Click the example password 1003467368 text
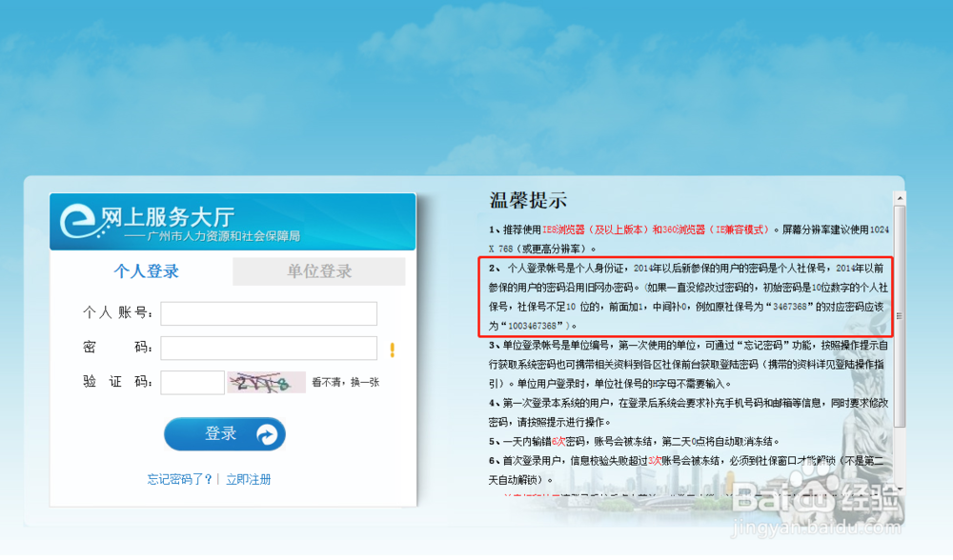The width and height of the screenshot is (953, 560). point(532,326)
